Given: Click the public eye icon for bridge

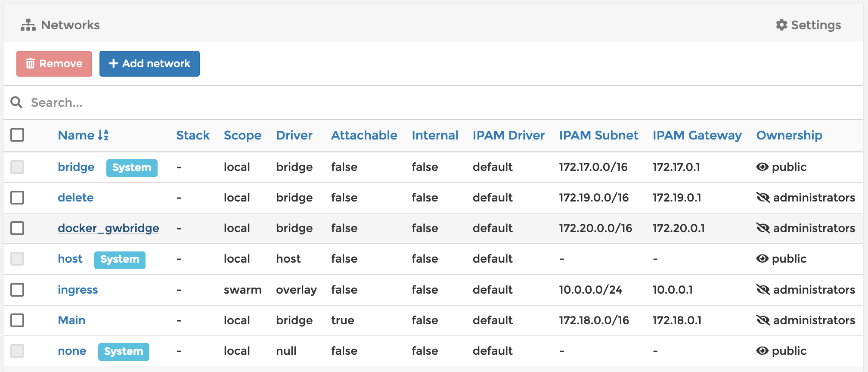Looking at the screenshot, I should click(x=762, y=167).
